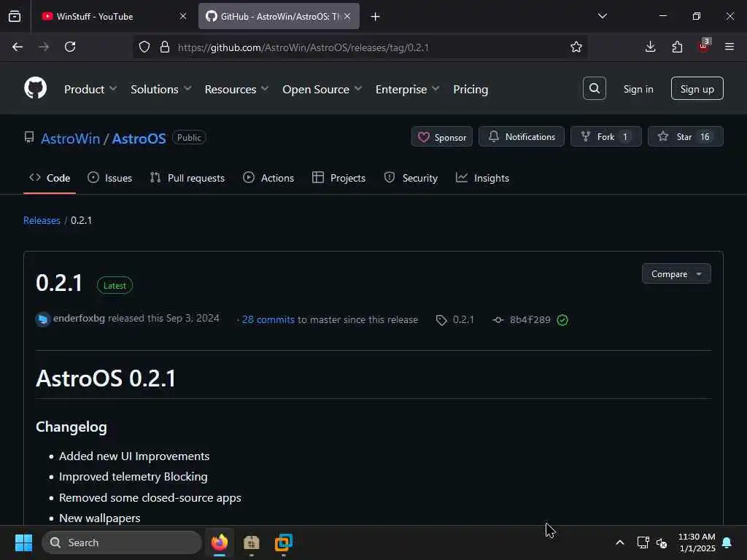Close the WinStuff - YouTube tab
This screenshot has height=560, width=747.
183,16
